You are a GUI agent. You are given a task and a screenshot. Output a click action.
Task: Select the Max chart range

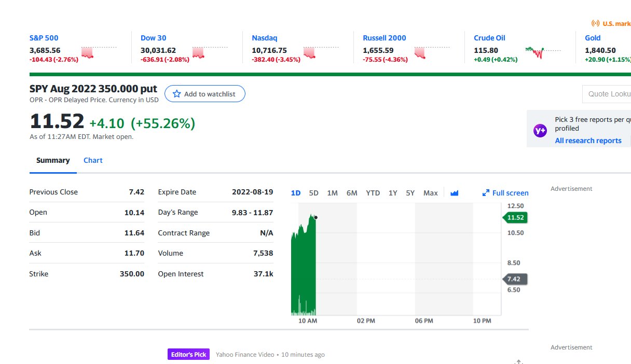tap(431, 193)
